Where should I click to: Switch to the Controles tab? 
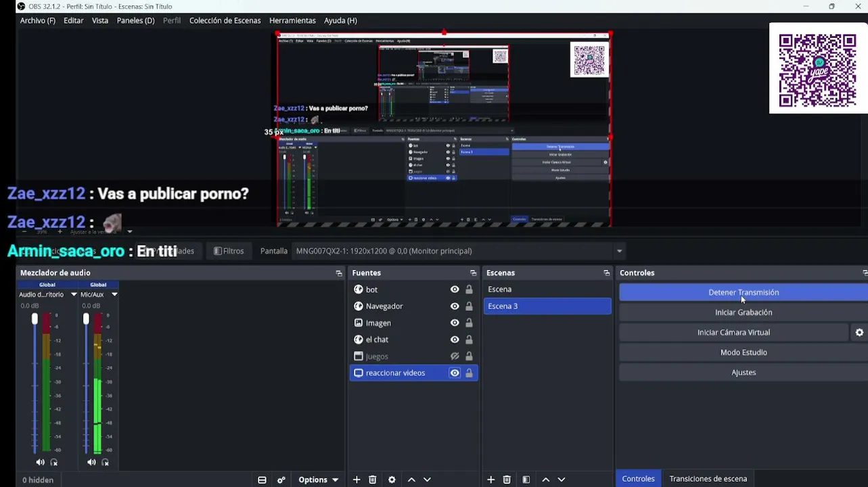pos(638,479)
